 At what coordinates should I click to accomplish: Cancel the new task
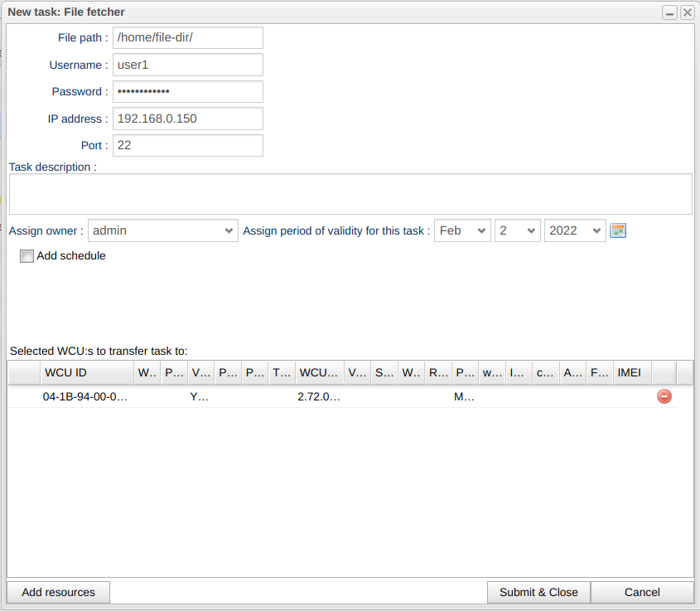[642, 592]
